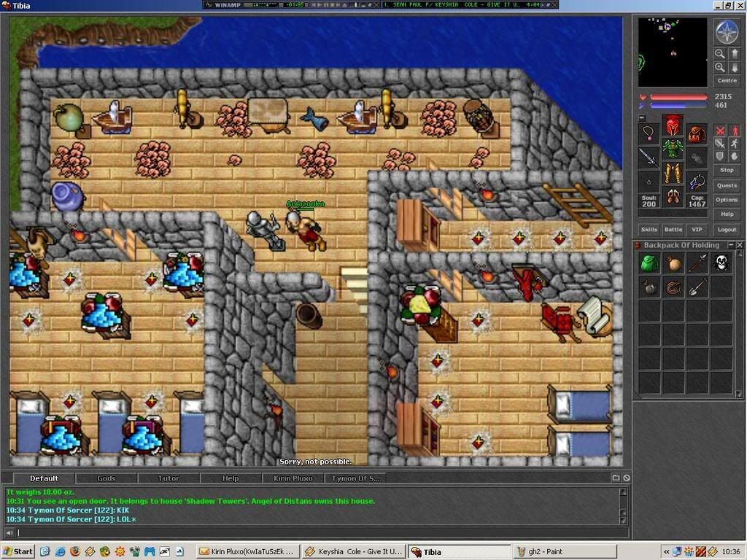Screen dimensions: 747x560
Task: Select the brown bag in backpack
Action: [673, 263]
